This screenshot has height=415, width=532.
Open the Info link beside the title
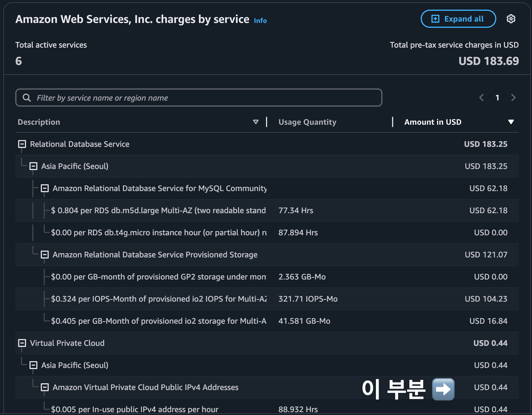click(260, 21)
